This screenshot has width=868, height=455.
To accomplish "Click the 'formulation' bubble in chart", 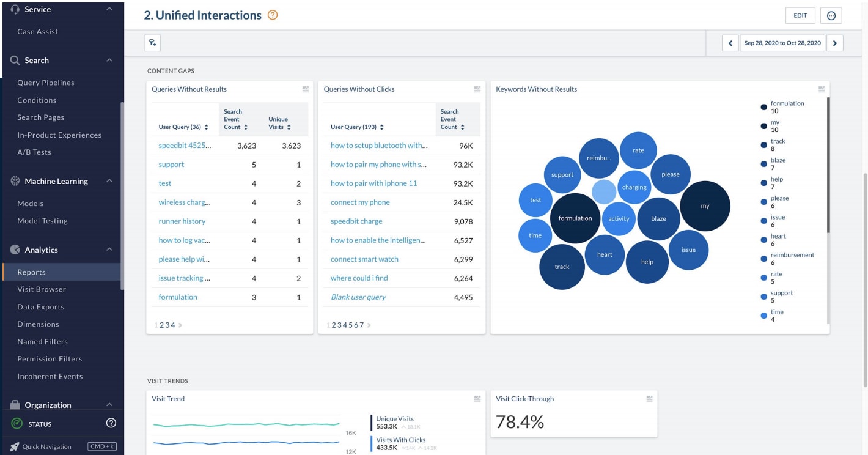I will 575,218.
